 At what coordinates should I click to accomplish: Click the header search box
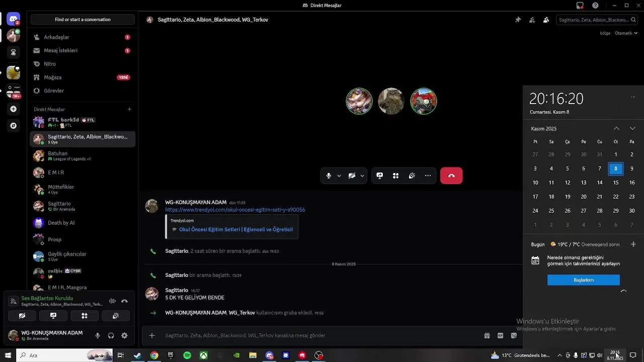click(x=597, y=20)
